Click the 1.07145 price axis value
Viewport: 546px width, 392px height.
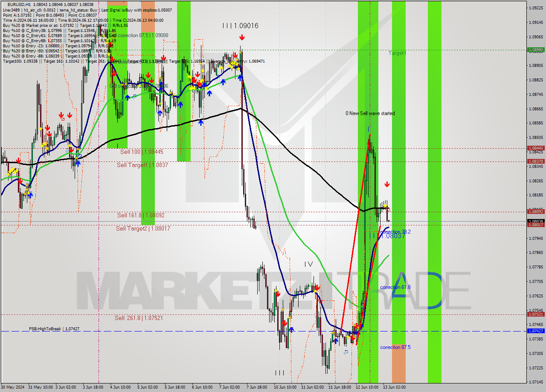pyautogui.click(x=536, y=382)
